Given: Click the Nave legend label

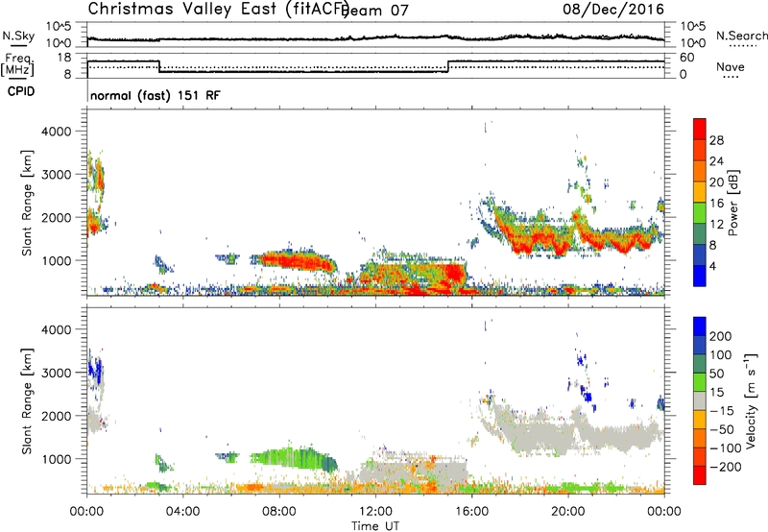Looking at the screenshot, I should pyautogui.click(x=731, y=67).
